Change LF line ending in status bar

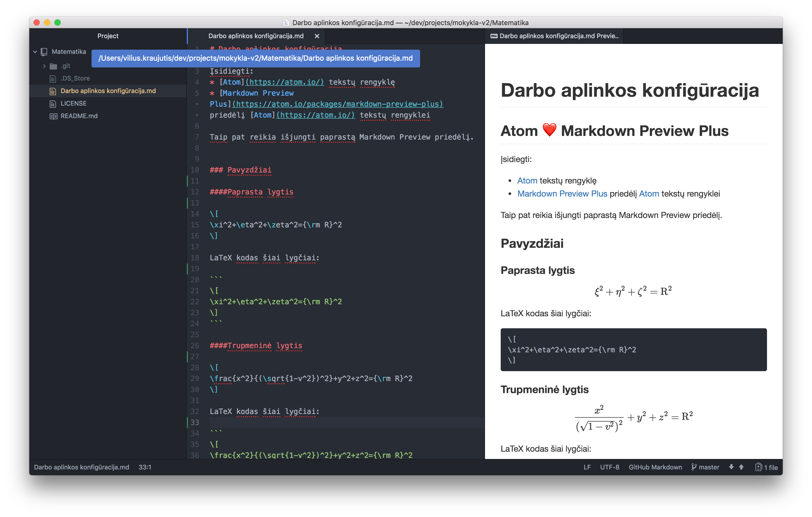tap(587, 467)
